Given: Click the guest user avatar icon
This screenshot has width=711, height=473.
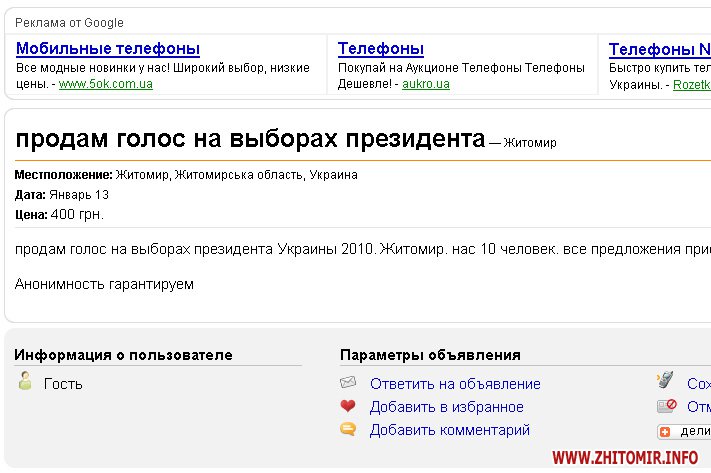Looking at the screenshot, I should click(26, 382).
